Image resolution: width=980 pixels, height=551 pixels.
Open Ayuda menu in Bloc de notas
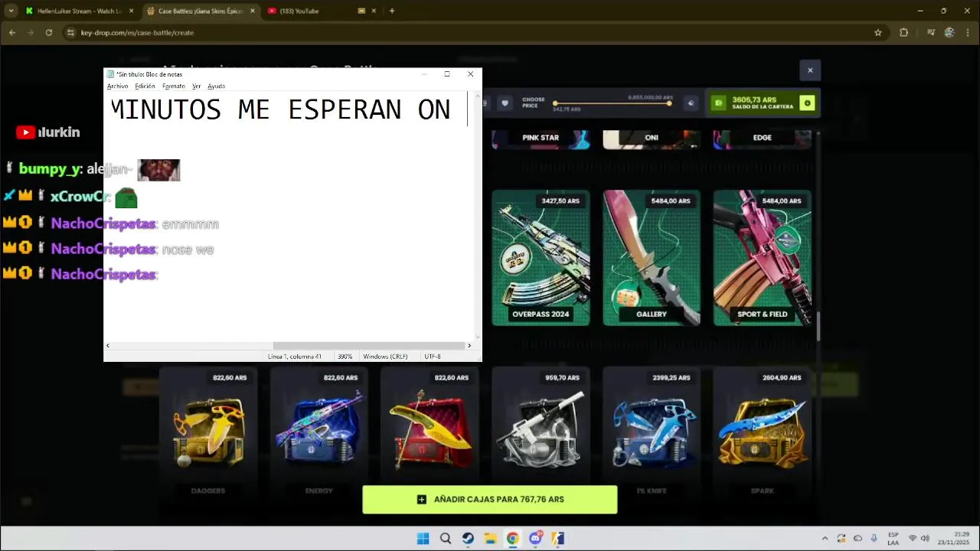[x=216, y=86]
